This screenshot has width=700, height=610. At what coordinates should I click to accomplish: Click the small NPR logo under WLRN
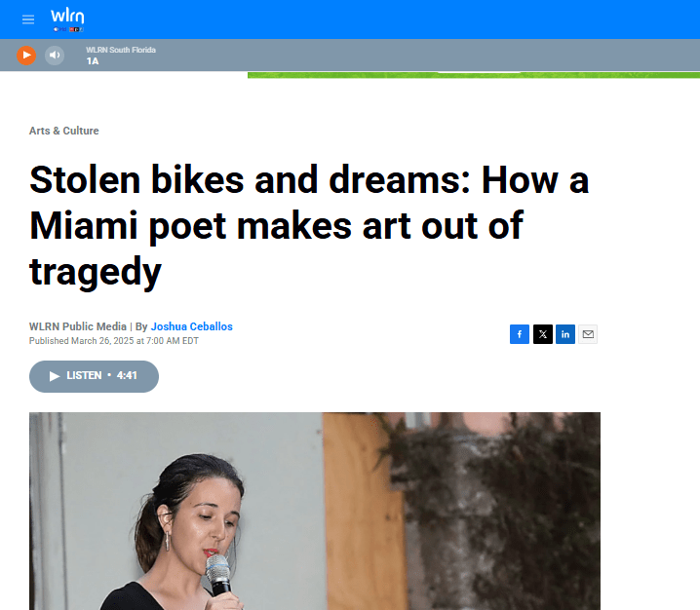pyautogui.click(x=76, y=29)
